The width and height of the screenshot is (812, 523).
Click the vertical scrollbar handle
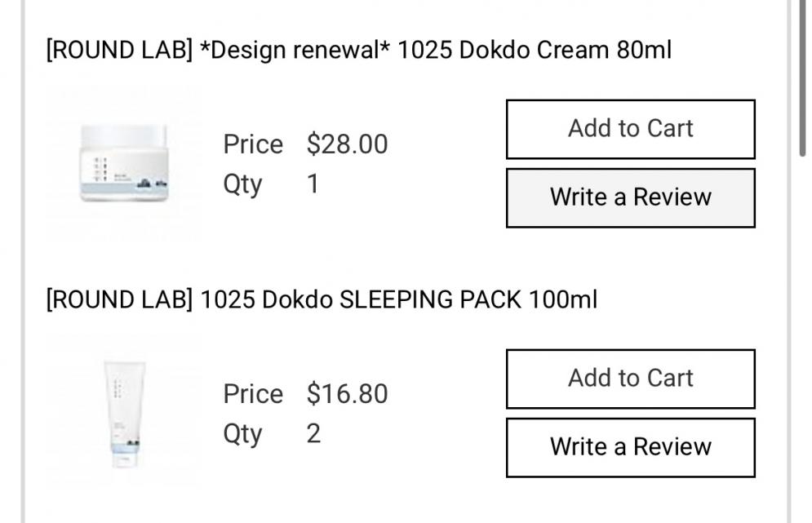point(804,78)
